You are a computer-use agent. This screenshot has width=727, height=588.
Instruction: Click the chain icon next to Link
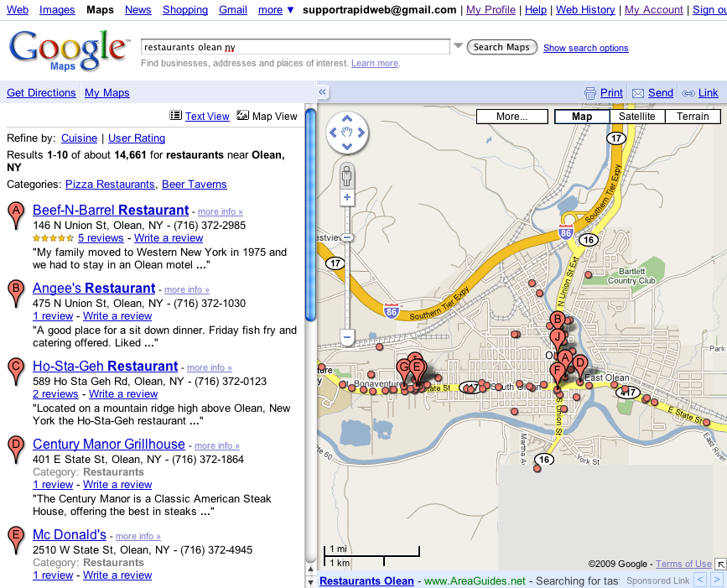click(x=688, y=93)
